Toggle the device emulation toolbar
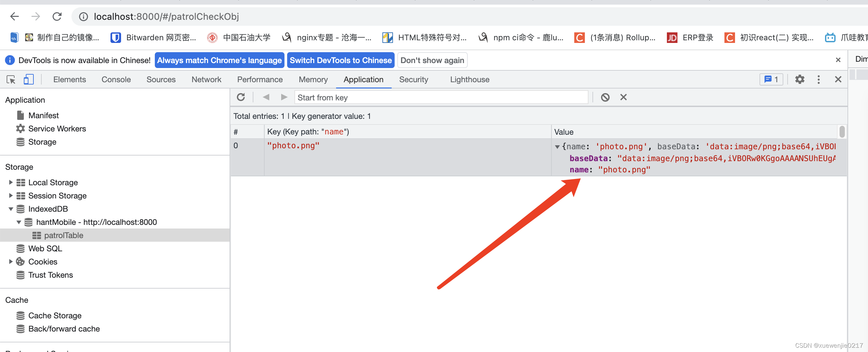This screenshot has height=352, width=868. [x=28, y=80]
